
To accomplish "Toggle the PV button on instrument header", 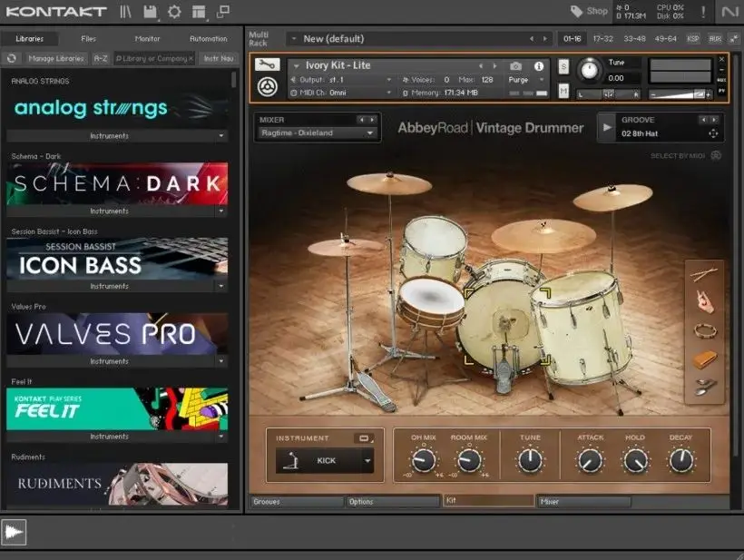I will 721,90.
